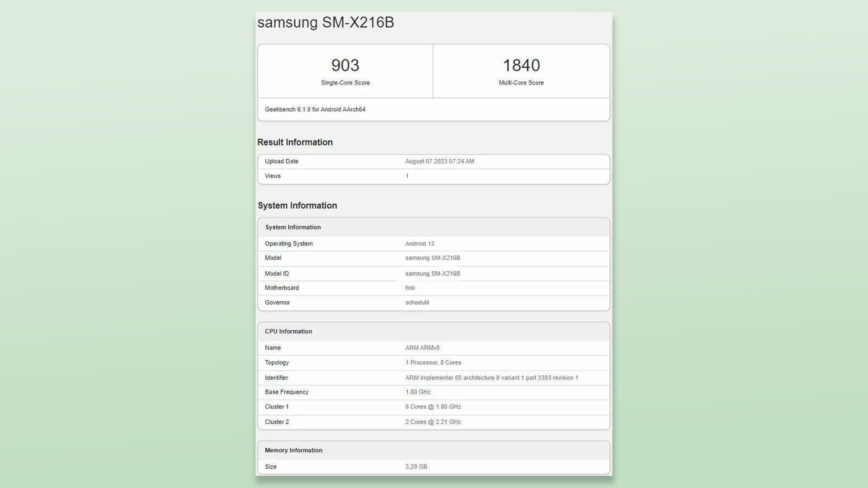Click the CPU 'Name' row label
This screenshot has width=868, height=488.
(273, 348)
